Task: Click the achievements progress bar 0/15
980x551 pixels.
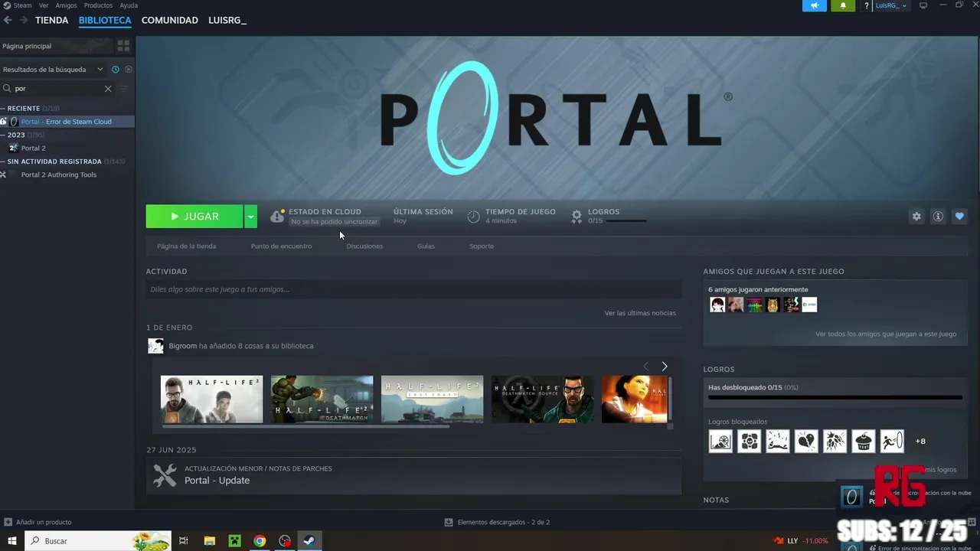Action: (x=835, y=397)
